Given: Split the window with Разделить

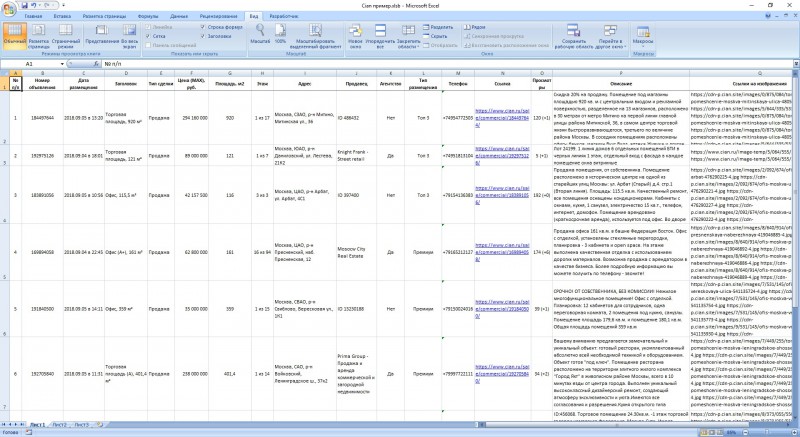Looking at the screenshot, I should [x=438, y=27].
